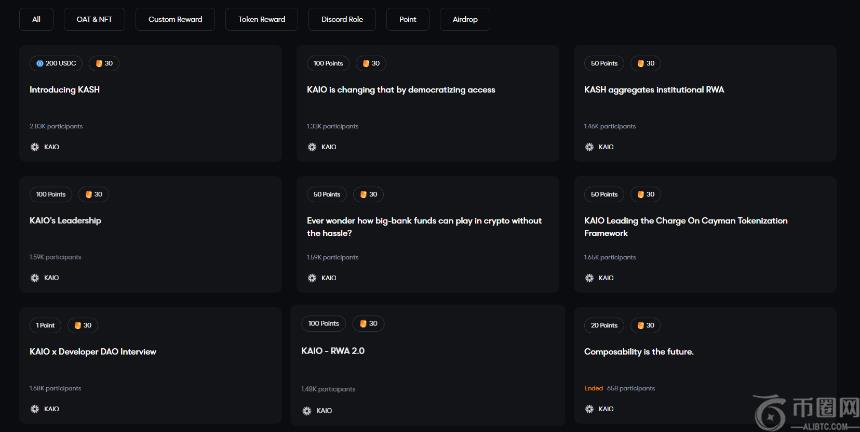The width and height of the screenshot is (860, 432).
Task: Open 'KASH aggregates institutional RWA' quest
Action: point(654,89)
